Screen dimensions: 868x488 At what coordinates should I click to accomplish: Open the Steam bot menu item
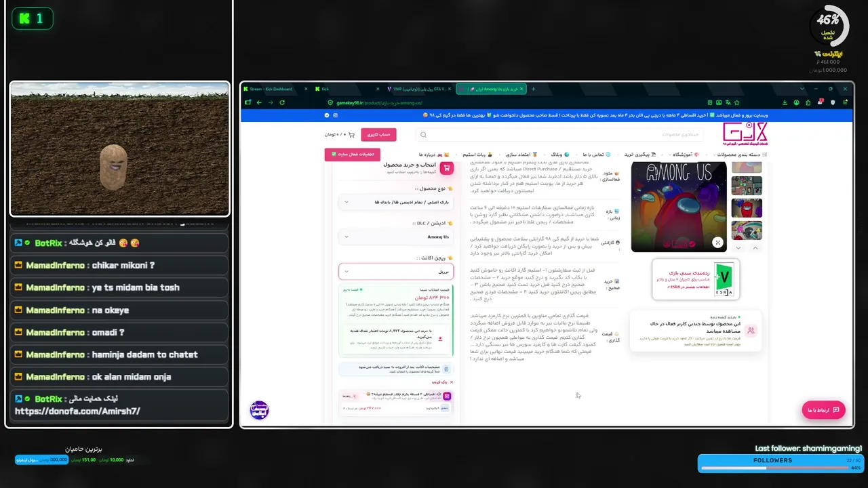[478, 155]
